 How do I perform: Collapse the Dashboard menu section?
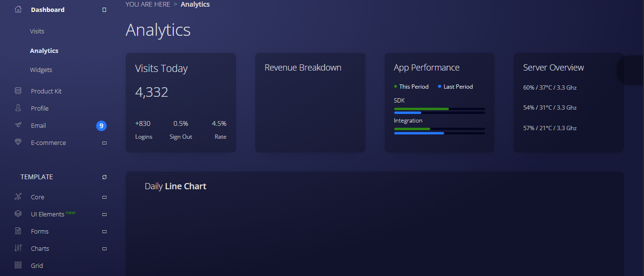(x=104, y=10)
